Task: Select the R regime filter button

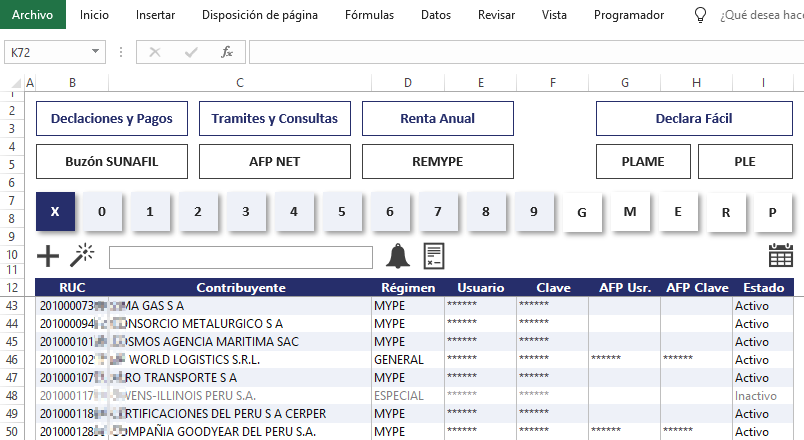Action: 726,212
